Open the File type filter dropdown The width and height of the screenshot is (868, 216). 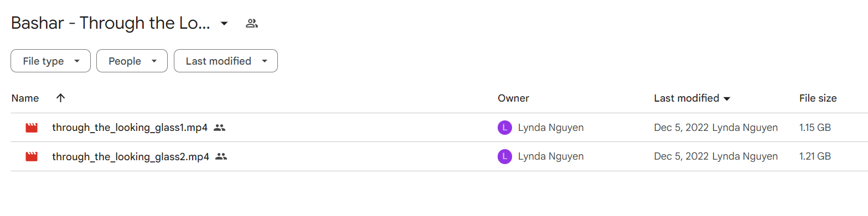(x=50, y=61)
